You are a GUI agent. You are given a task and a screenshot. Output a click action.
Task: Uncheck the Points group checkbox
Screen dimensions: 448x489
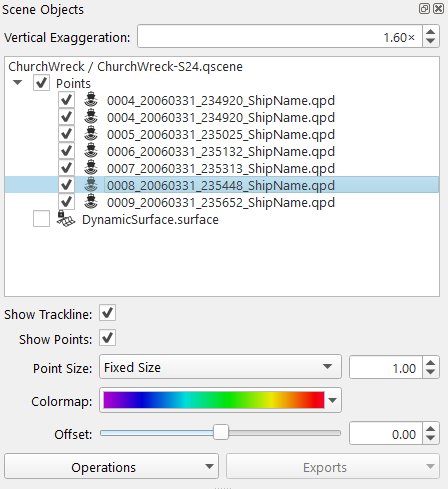[41, 83]
